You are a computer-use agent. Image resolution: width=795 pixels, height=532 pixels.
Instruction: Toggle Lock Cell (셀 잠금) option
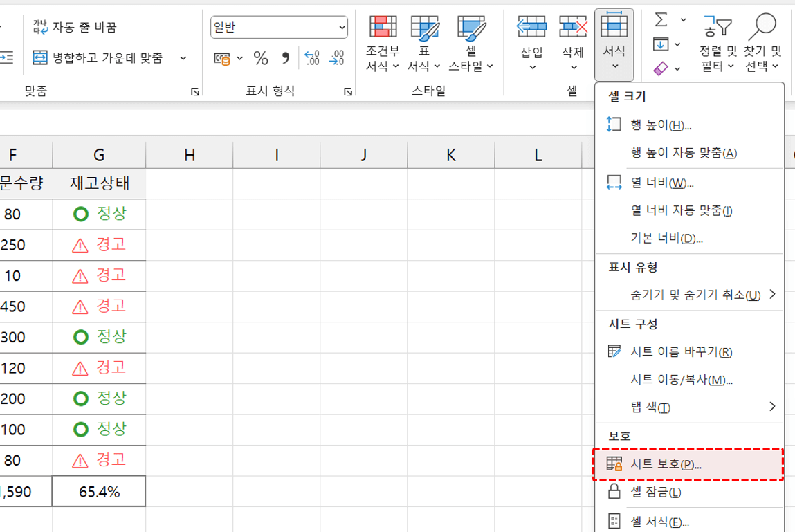[655, 493]
